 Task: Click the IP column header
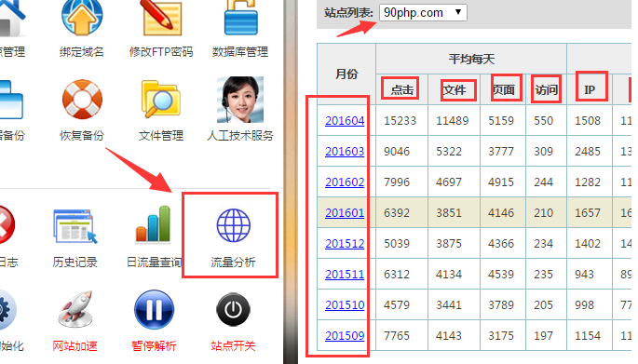(x=590, y=89)
